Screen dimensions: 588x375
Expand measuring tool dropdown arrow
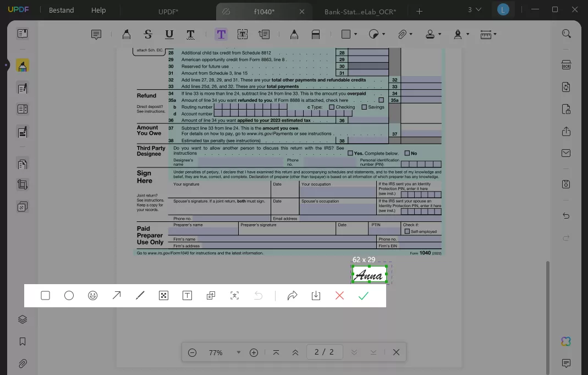point(495,35)
